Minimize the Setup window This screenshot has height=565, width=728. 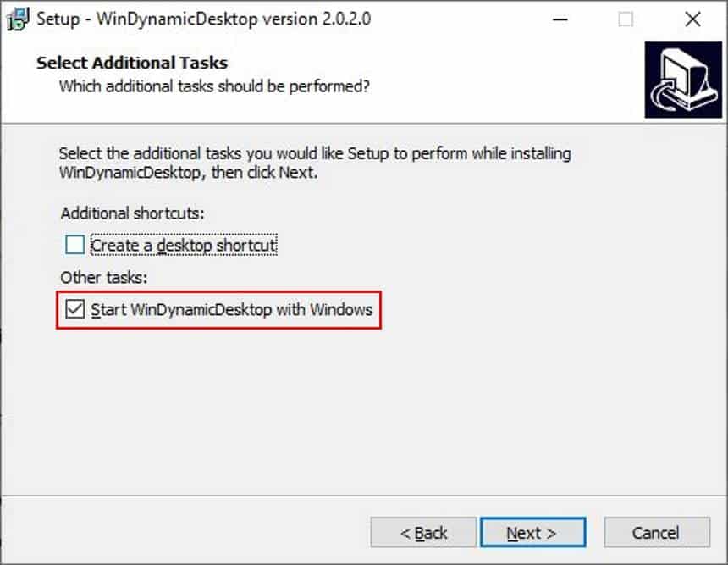(560, 19)
